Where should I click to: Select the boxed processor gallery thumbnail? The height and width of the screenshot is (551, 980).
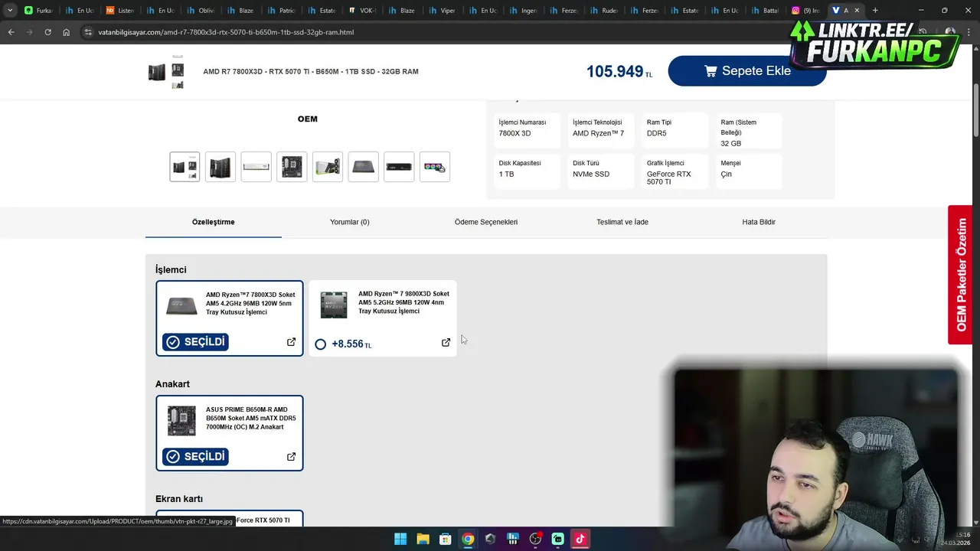[363, 167]
